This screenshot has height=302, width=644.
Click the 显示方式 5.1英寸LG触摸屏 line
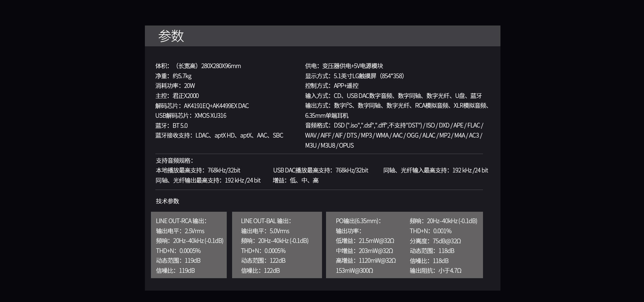tap(354, 76)
